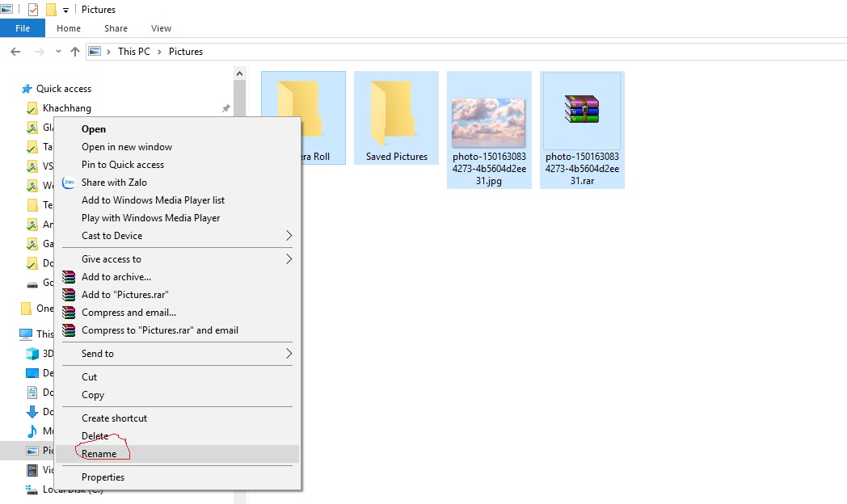Click the 3D Objects cube icon
847x504 pixels.
coord(32,354)
